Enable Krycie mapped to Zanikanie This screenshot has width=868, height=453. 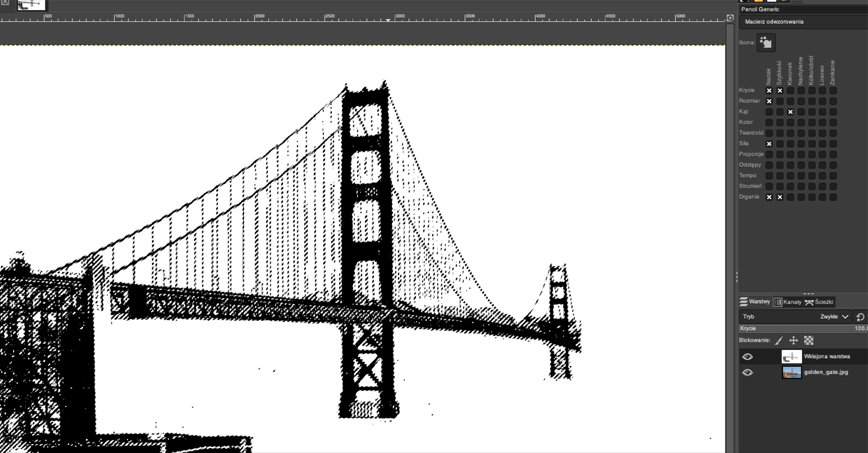tap(833, 91)
